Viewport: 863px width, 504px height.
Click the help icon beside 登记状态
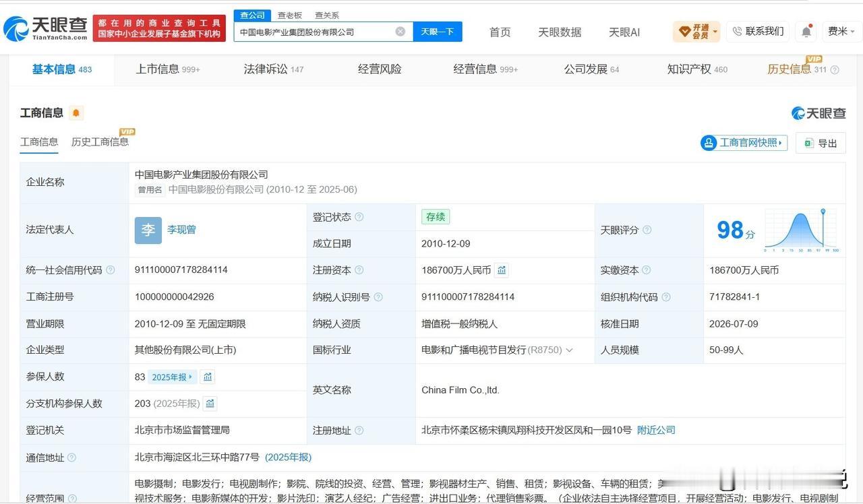(x=359, y=217)
